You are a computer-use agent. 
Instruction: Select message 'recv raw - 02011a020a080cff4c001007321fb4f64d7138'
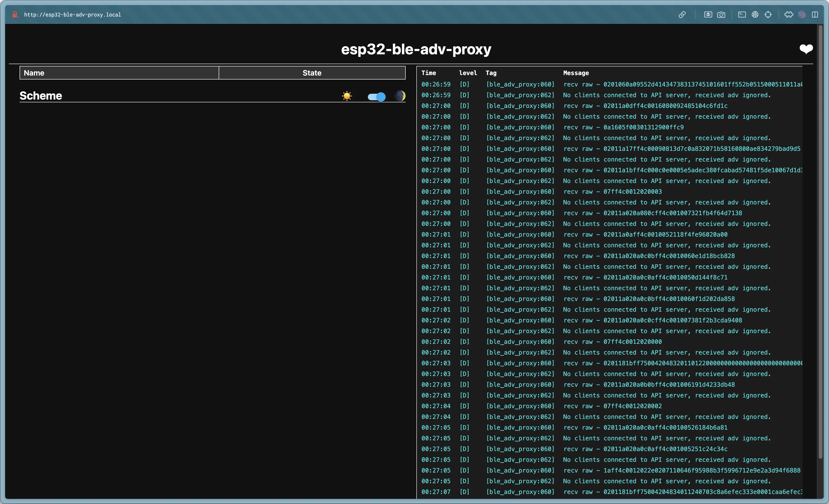click(x=653, y=213)
